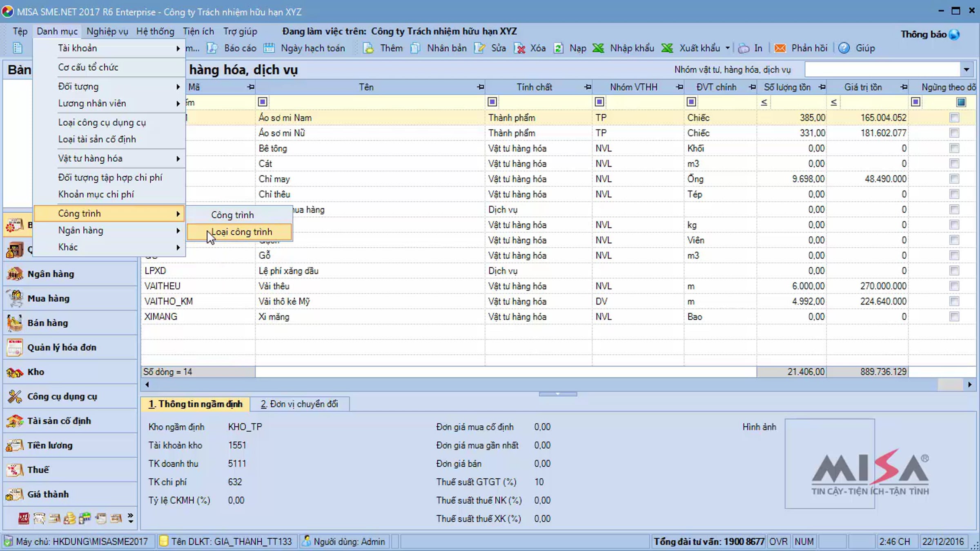The height and width of the screenshot is (551, 980).
Task: Tick the checkbox in the Xi măng row
Action: click(x=954, y=317)
